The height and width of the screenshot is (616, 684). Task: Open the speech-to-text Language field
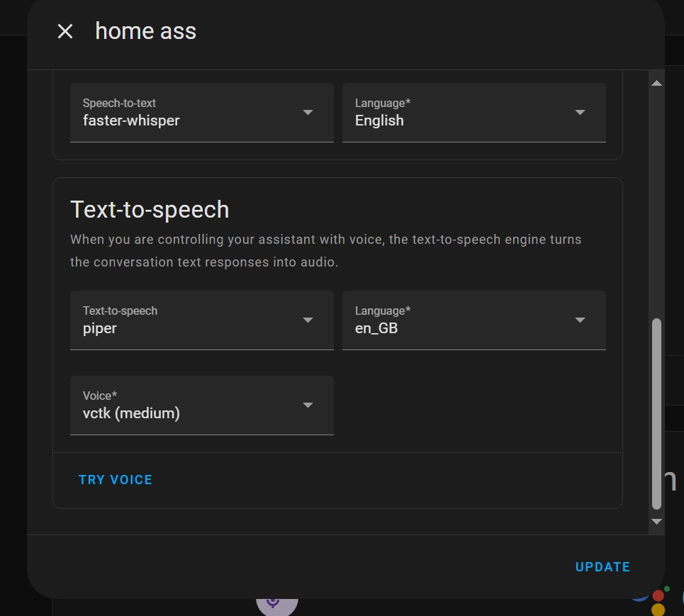[461, 113]
